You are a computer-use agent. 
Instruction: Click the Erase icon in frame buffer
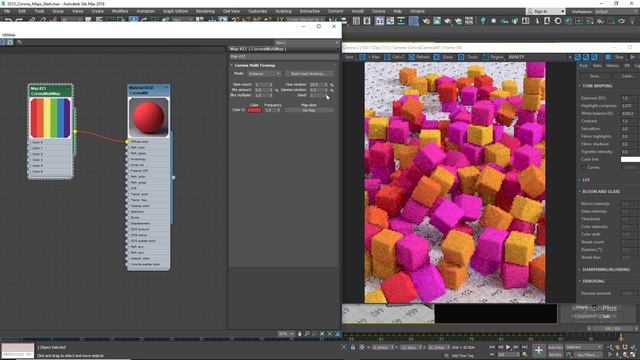[x=436, y=58]
